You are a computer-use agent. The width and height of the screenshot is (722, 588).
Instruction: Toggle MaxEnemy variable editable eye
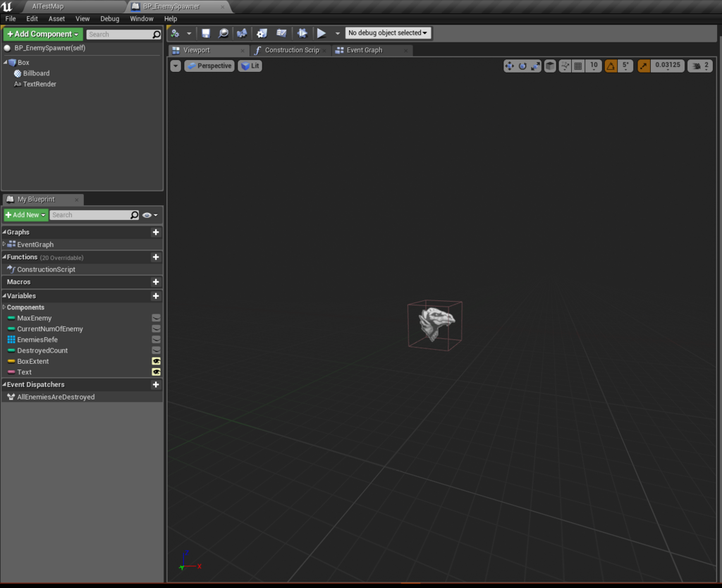coord(156,318)
